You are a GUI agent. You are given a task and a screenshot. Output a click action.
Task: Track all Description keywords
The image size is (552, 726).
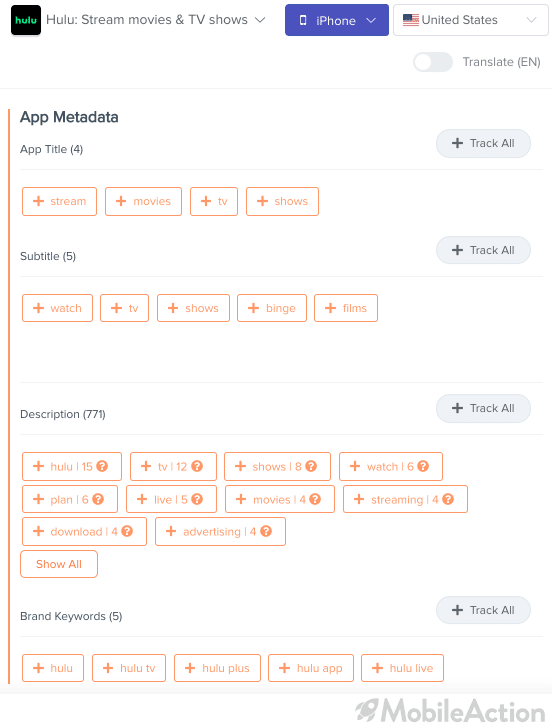pyautogui.click(x=483, y=408)
